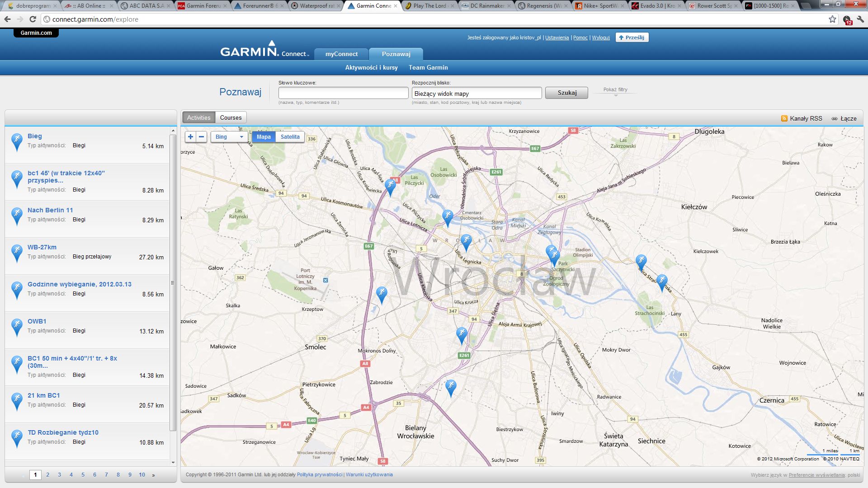This screenshot has width=868, height=488.
Task: Switch map to Satelita view
Action: (x=290, y=137)
